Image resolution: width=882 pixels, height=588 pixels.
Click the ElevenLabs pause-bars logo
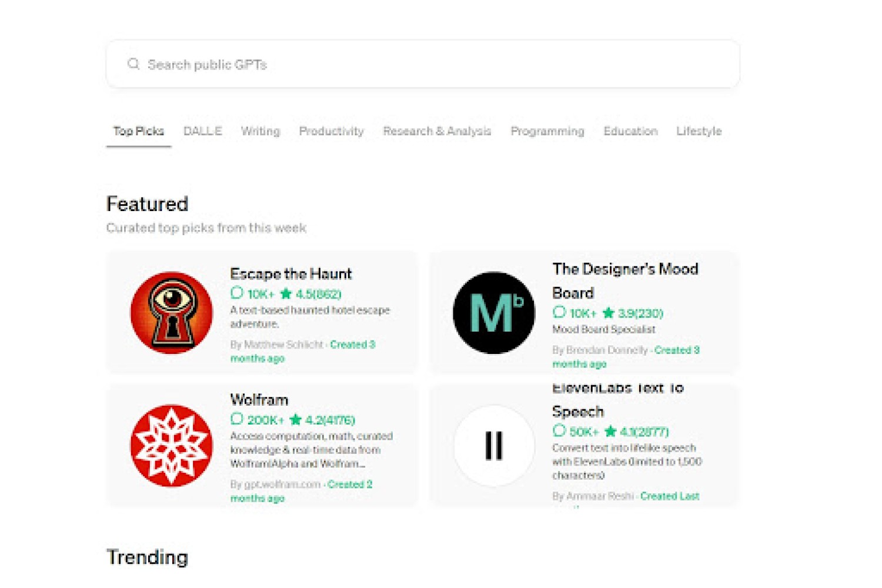(x=494, y=446)
